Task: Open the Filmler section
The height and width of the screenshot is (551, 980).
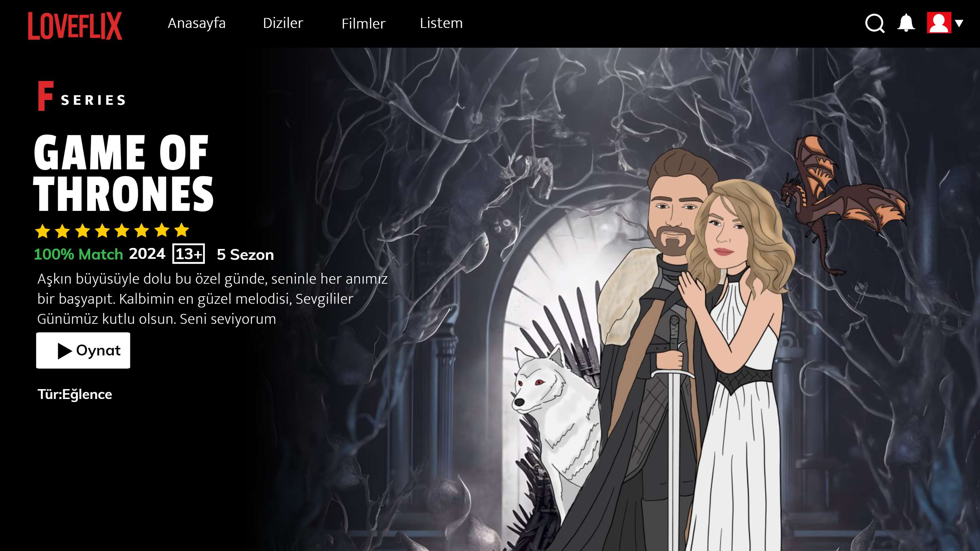Action: [x=363, y=23]
